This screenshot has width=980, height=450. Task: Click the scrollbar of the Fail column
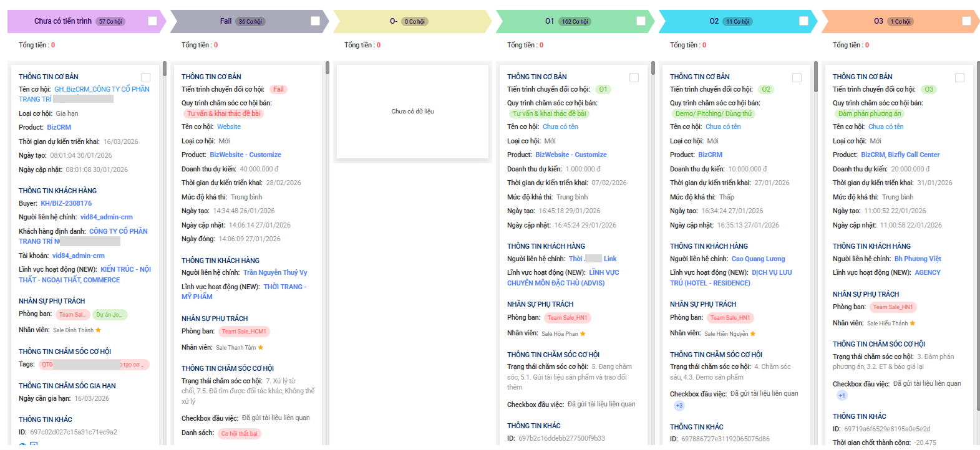[327, 69]
